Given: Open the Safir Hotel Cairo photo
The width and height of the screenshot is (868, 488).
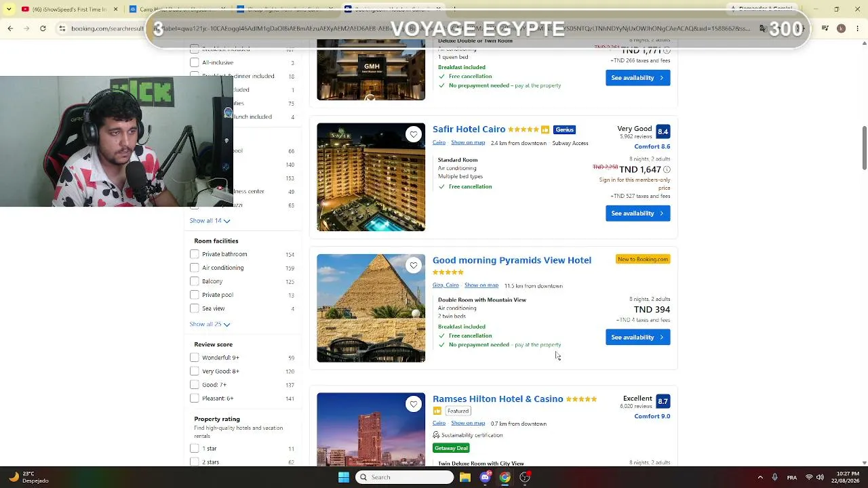Looking at the screenshot, I should 371,177.
